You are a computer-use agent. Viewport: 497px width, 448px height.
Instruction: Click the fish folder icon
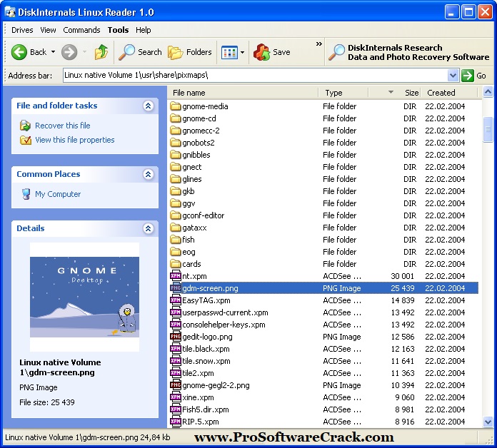(175, 240)
